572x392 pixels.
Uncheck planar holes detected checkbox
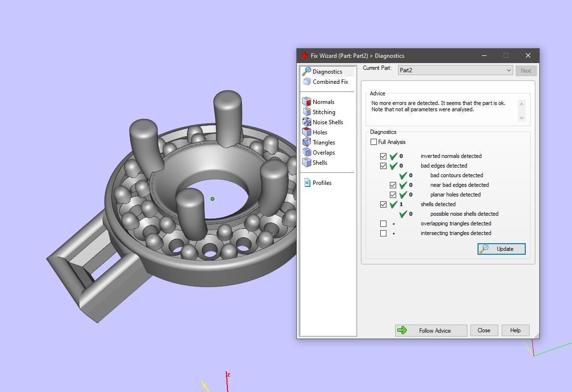(x=393, y=195)
